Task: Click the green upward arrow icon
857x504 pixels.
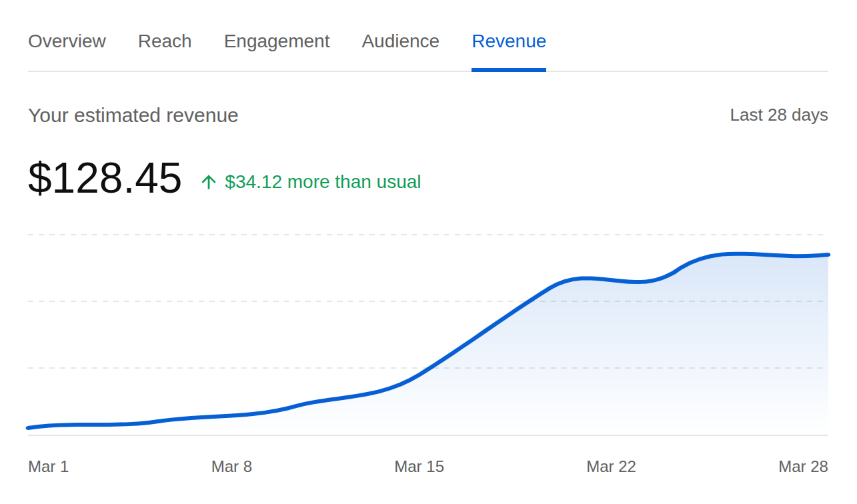Action: 209,183
